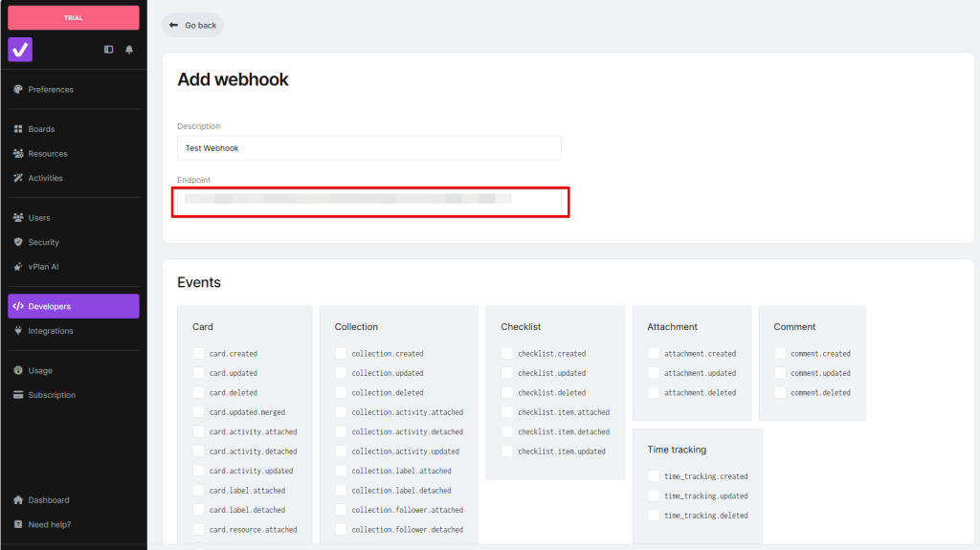Tick the comment.deleted checkbox
Image resolution: width=980 pixels, height=550 pixels.
coord(781,393)
